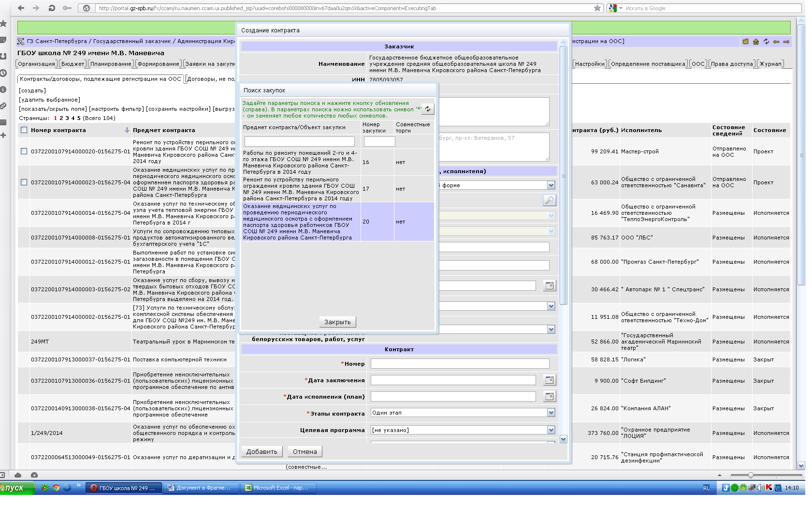Open the Целевая программа dropdown
This screenshot has width=812, height=508.
coord(551,430)
